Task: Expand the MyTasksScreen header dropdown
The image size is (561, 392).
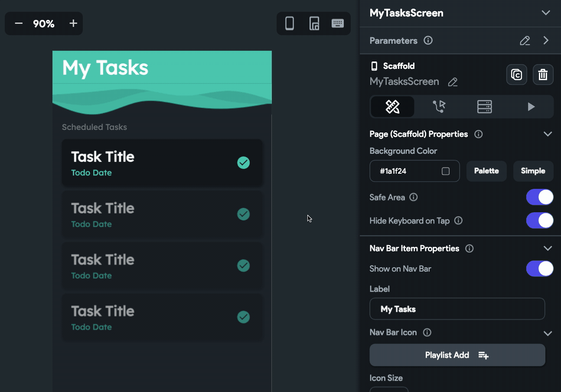Action: (x=546, y=13)
